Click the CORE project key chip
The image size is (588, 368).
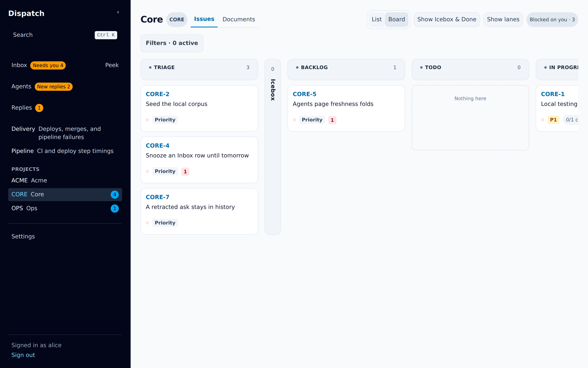pyautogui.click(x=177, y=19)
